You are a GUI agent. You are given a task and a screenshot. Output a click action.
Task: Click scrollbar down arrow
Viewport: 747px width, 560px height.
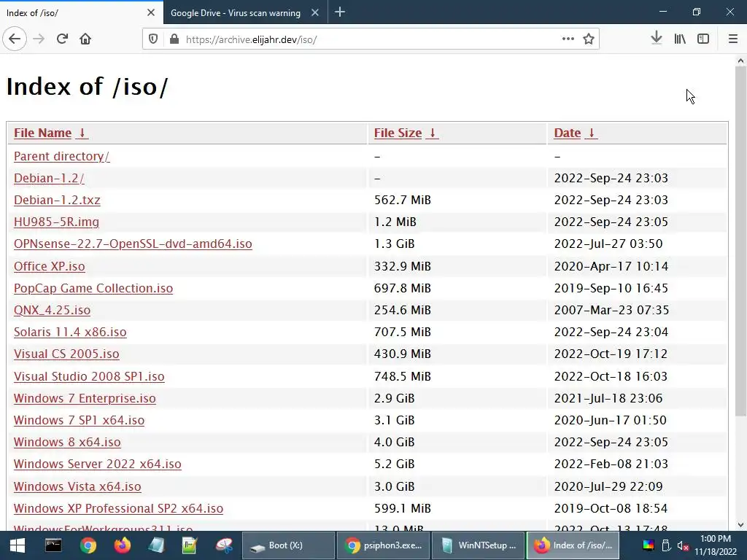click(x=741, y=525)
